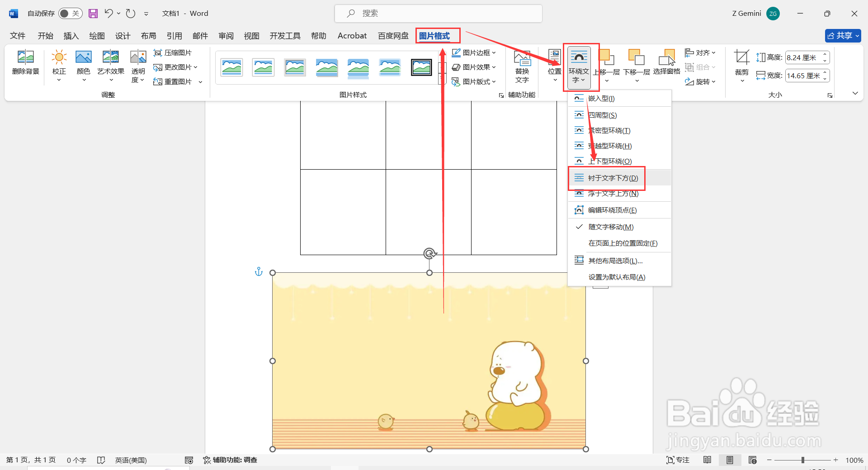Open the Corrections (校正) tool
This screenshot has height=470, width=868.
pos(59,66)
